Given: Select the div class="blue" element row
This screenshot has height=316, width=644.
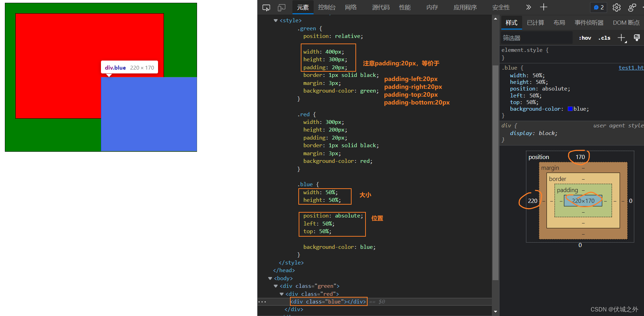Looking at the screenshot, I should pos(375,302).
